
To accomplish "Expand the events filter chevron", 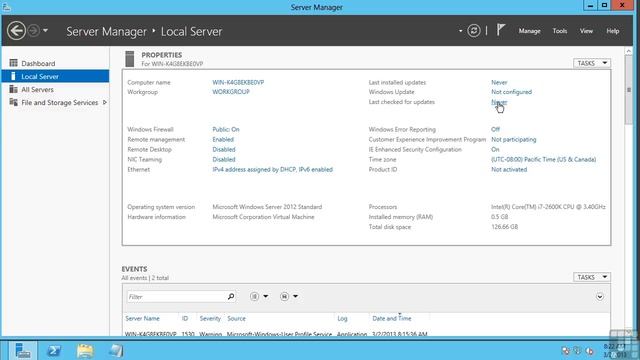I will tap(600, 297).
